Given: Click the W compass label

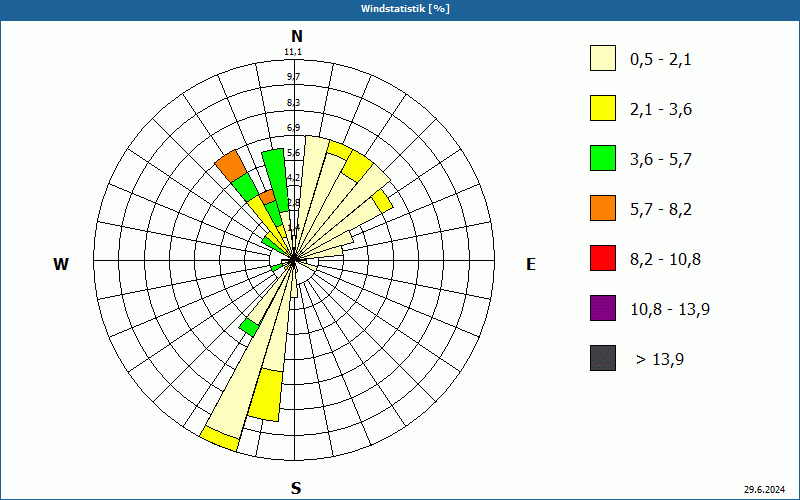Looking at the screenshot, I should point(61,264).
